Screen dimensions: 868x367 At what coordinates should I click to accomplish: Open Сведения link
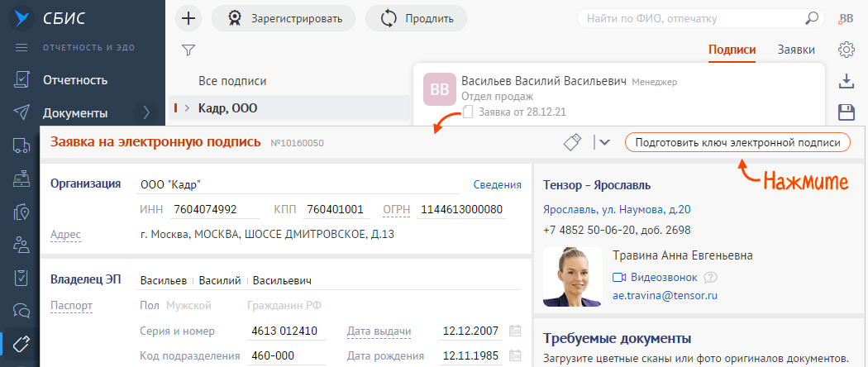pos(497,184)
